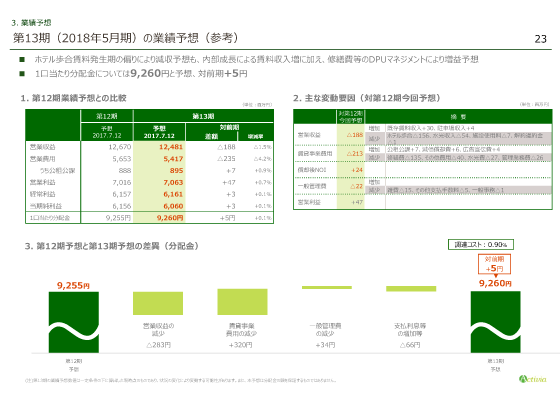Select cell value 888

click(x=125, y=171)
